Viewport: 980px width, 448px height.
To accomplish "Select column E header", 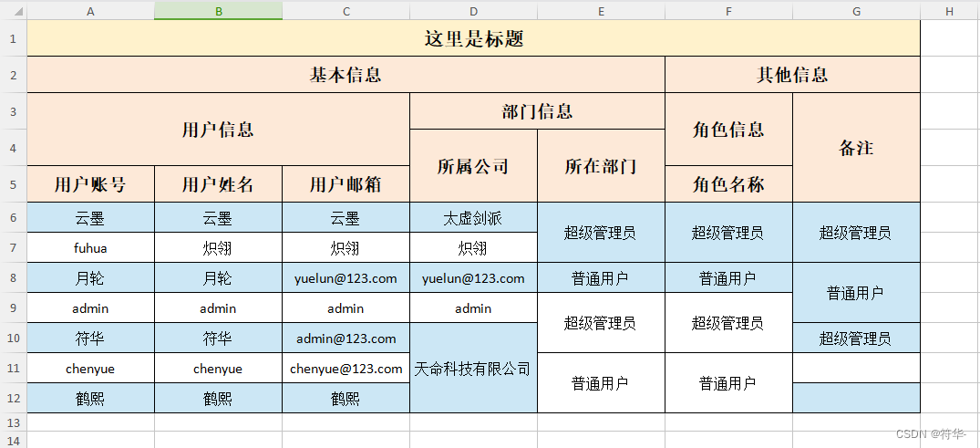I will click(x=602, y=11).
